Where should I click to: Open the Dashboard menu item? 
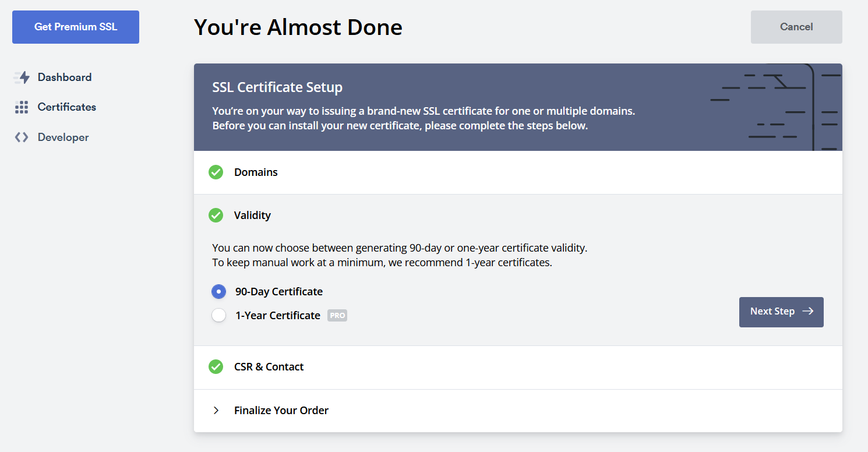point(64,77)
